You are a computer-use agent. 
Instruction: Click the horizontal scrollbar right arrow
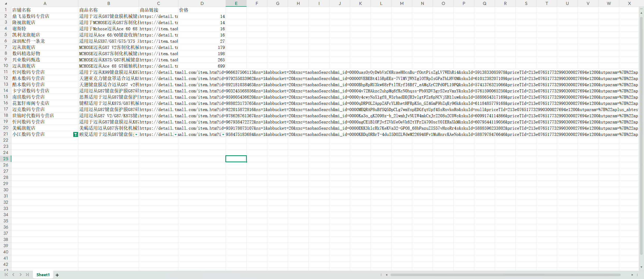632,275
